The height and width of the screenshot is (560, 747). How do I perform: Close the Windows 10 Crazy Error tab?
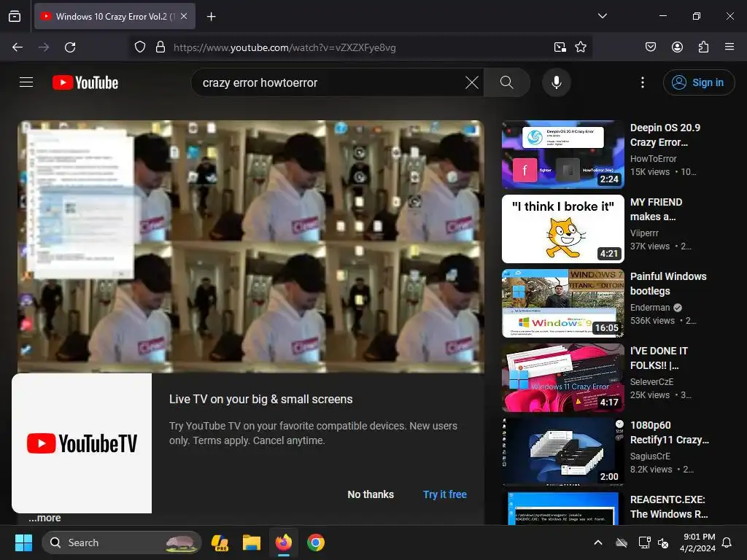[184, 16]
